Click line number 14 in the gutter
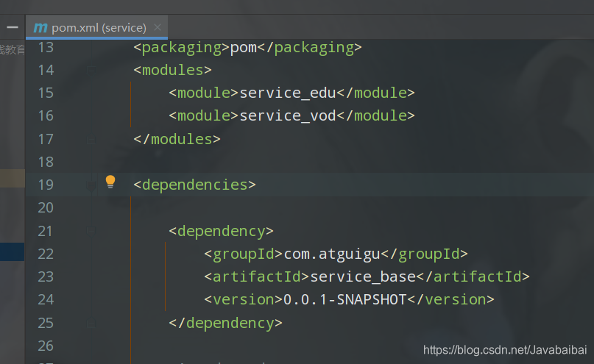594x364 pixels. 46,71
